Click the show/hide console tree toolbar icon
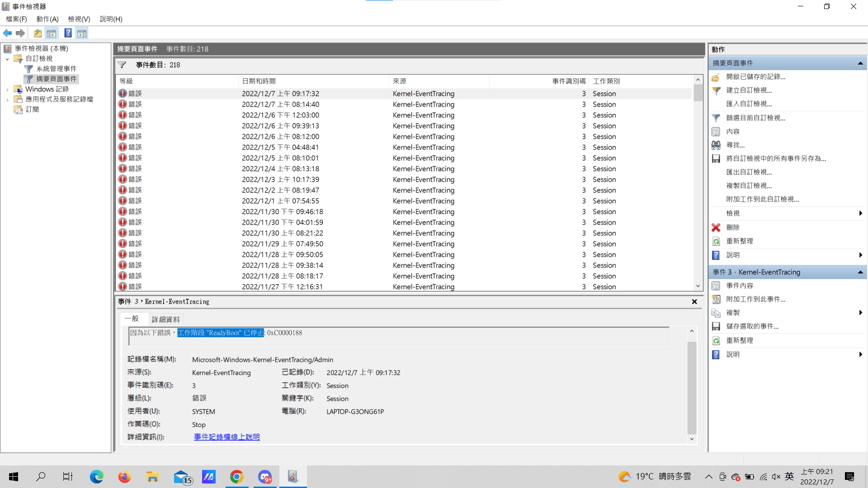This screenshot has width=868, height=488. pyautogui.click(x=52, y=33)
